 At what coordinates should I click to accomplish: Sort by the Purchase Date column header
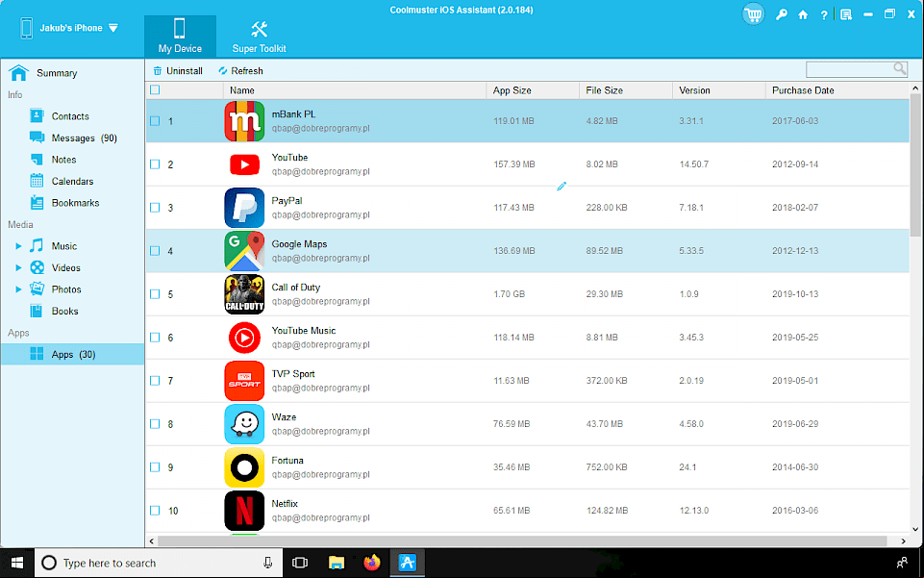pos(837,90)
